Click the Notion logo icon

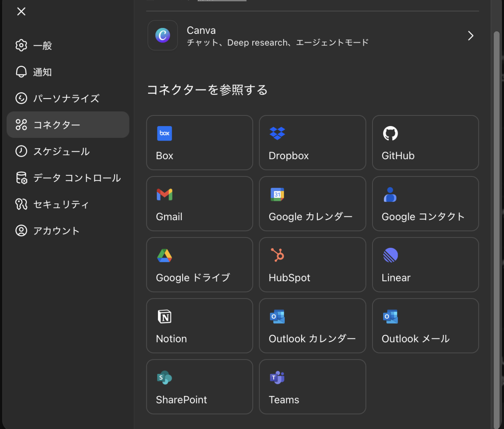pyautogui.click(x=165, y=316)
